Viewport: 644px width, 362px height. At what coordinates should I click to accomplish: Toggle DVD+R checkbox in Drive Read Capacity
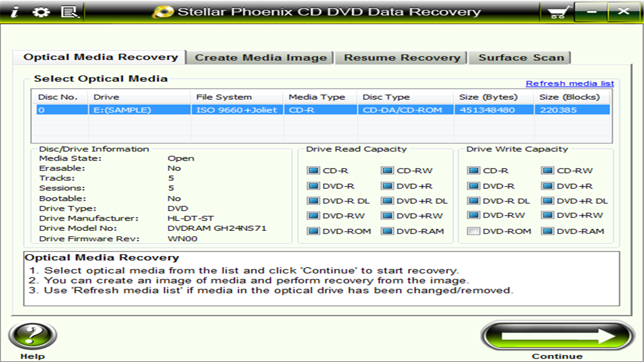pos(387,186)
